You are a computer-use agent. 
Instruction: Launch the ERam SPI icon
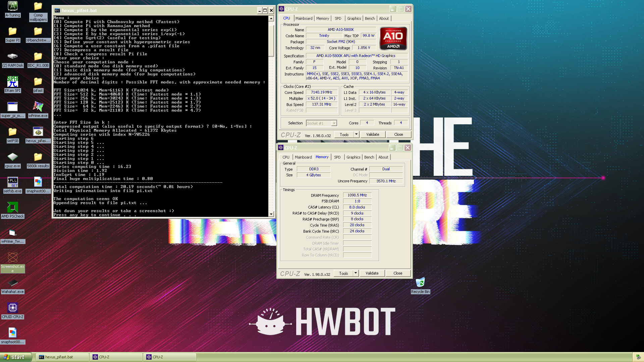coord(13,85)
